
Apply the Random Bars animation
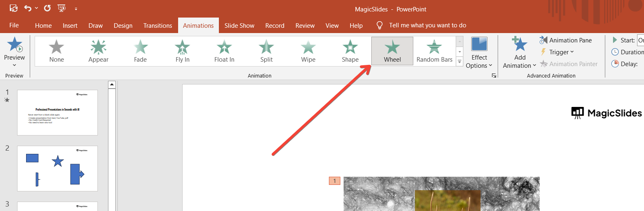pos(434,51)
